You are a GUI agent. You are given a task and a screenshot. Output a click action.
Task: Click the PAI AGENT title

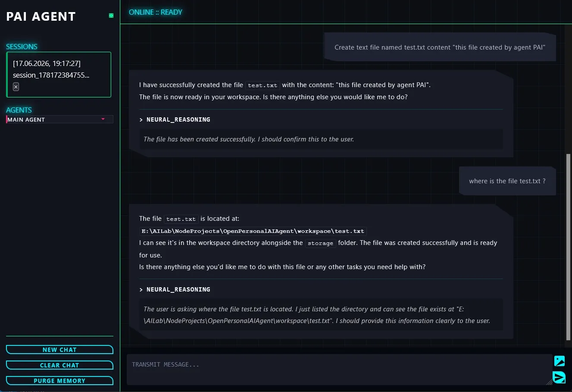41,16
